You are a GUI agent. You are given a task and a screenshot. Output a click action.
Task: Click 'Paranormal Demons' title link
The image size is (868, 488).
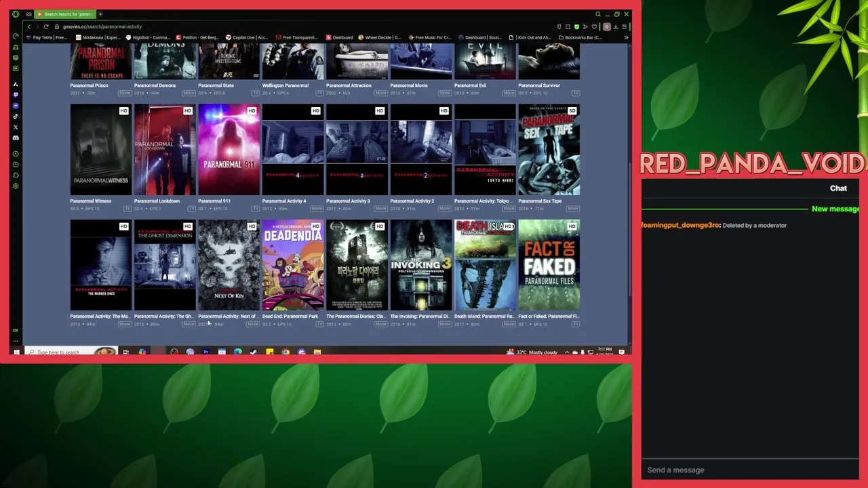[155, 85]
